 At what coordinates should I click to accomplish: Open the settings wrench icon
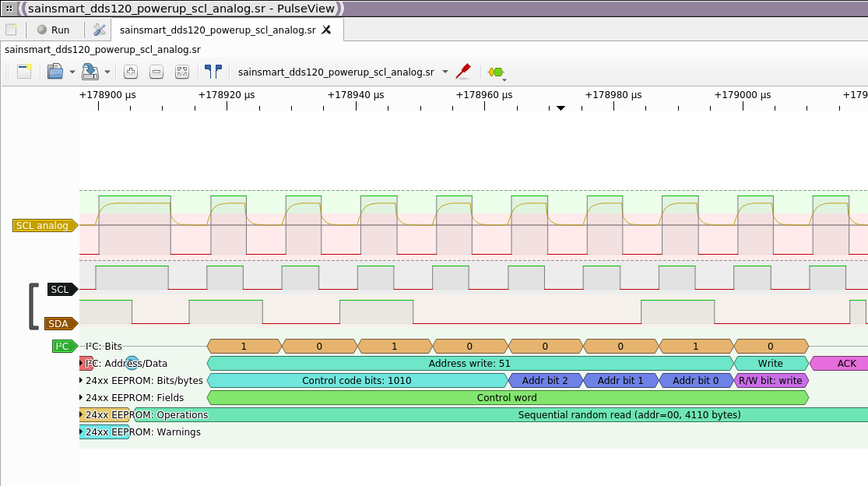(x=99, y=30)
